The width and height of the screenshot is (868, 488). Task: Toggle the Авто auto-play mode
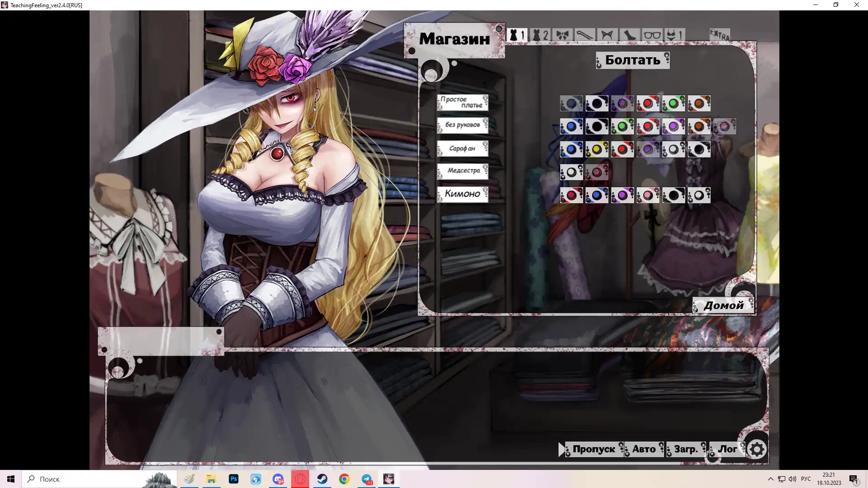[644, 449]
